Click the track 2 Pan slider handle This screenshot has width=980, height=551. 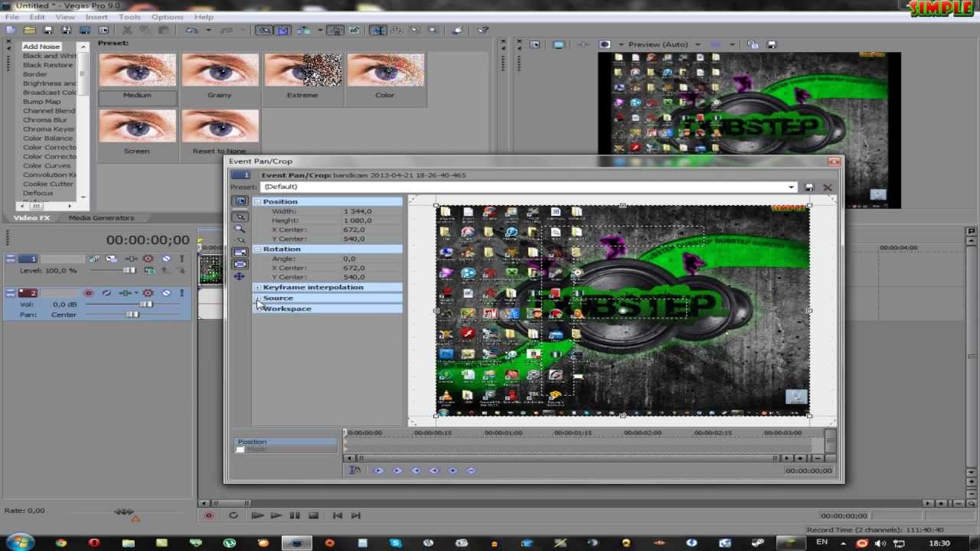click(x=133, y=315)
